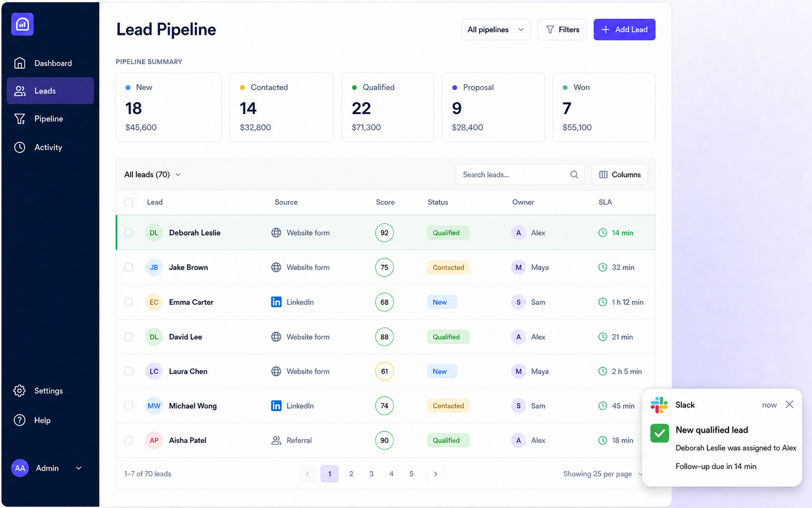Open the Filters button
812x508 pixels.
[x=562, y=30]
